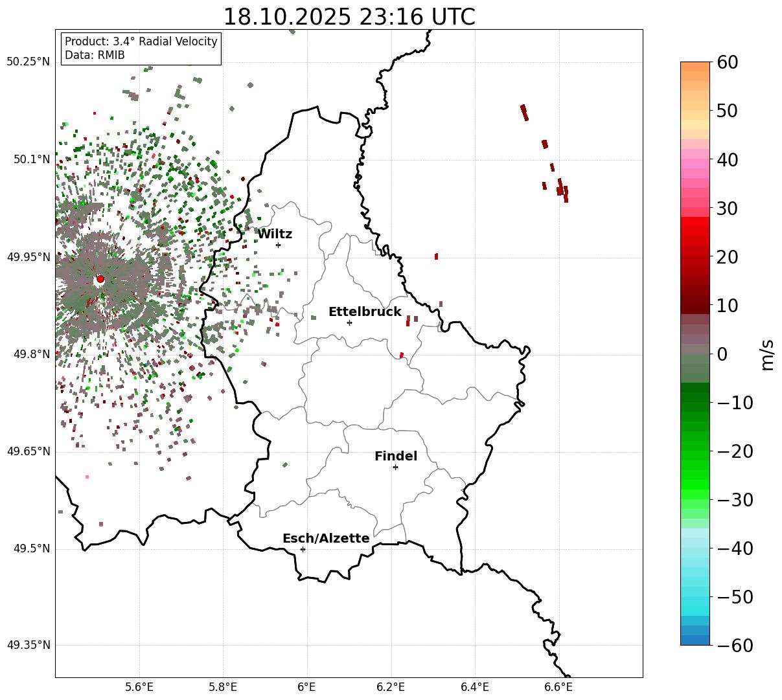Click the Esch/Alzette station cross marker
This screenshot has height=700, width=782.
303,549
